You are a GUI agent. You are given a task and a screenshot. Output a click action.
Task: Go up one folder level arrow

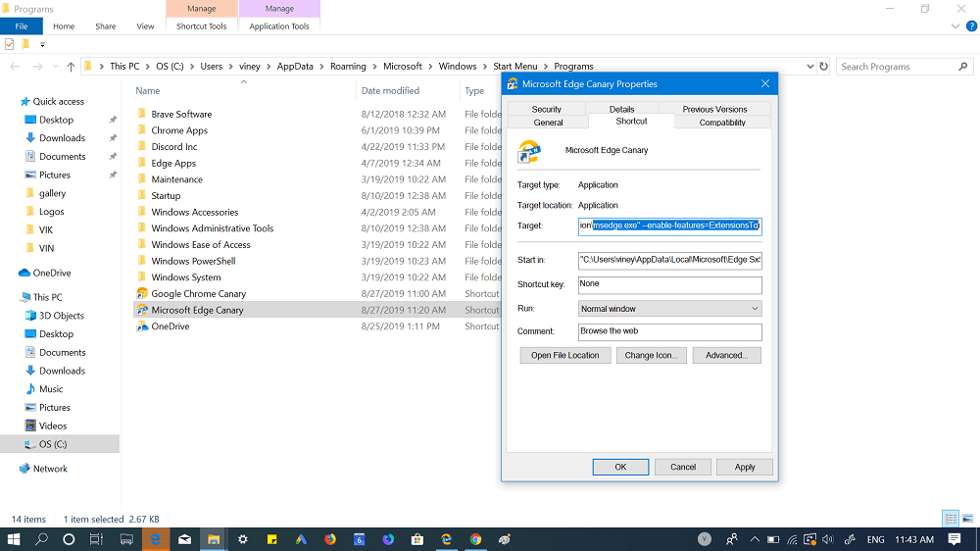[x=71, y=67]
